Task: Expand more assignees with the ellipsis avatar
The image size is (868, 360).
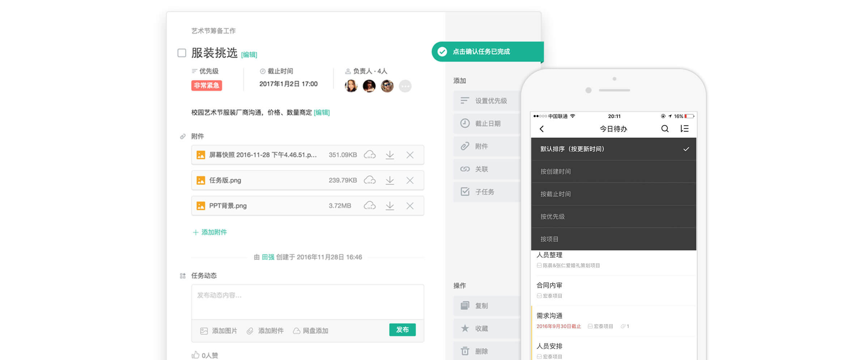Action: click(405, 86)
